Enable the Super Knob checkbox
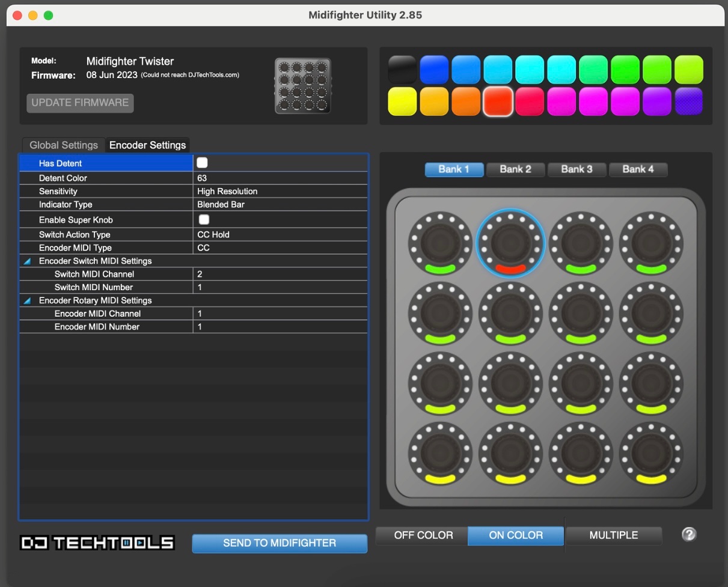 204,219
